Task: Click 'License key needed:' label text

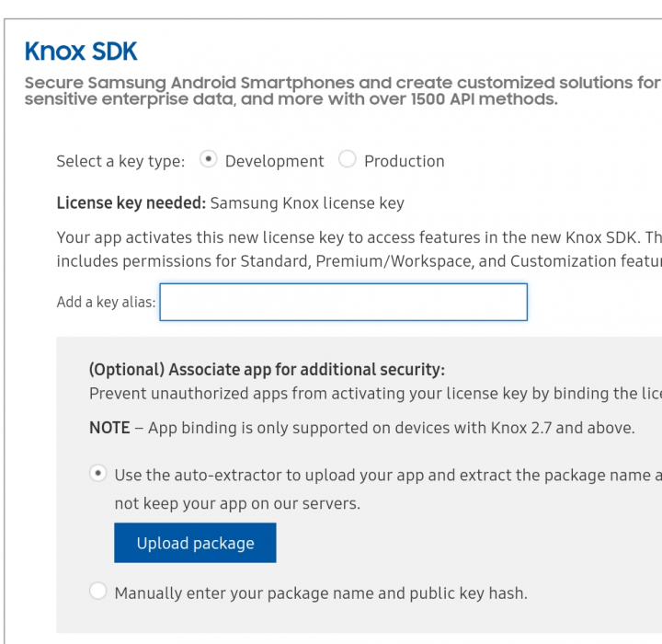Action: pos(131,203)
